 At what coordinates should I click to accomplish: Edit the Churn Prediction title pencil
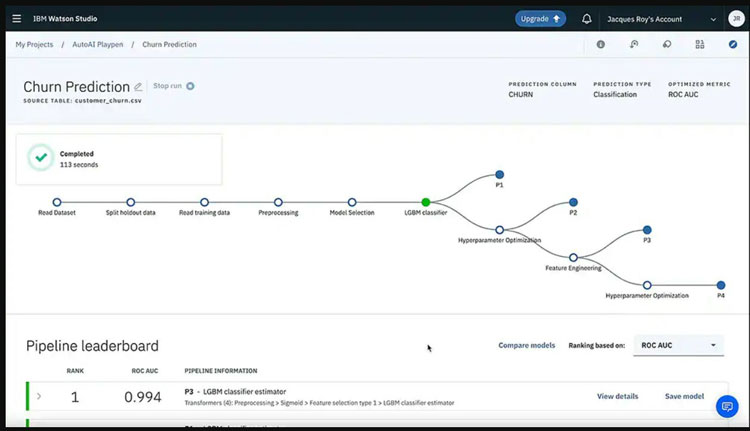(x=138, y=87)
